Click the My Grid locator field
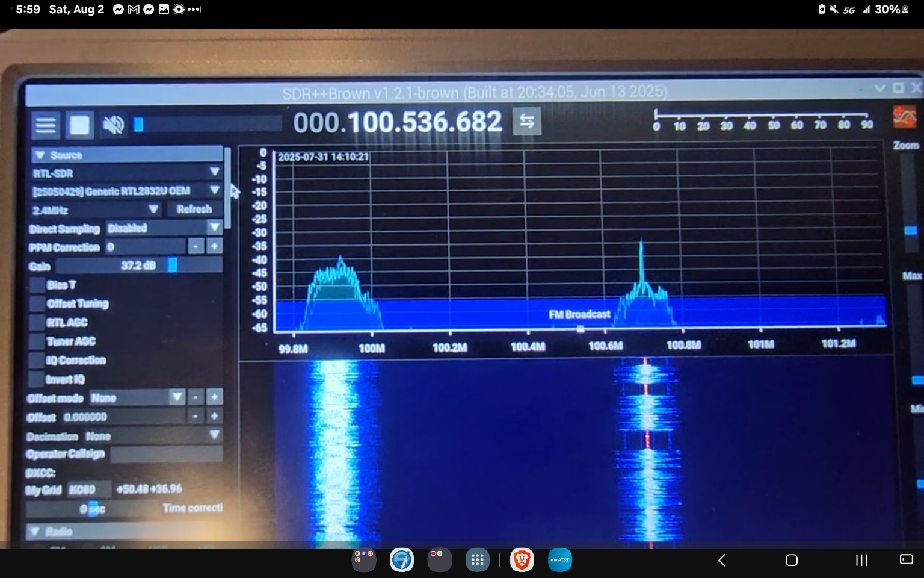 pyautogui.click(x=89, y=489)
